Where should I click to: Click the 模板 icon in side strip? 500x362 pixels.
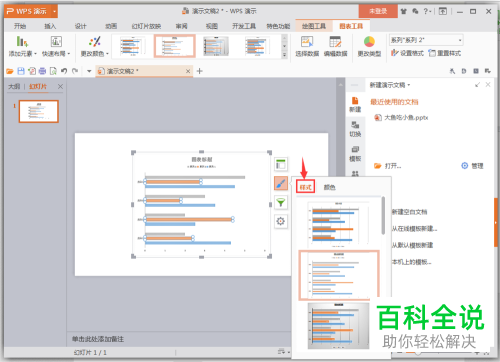[x=355, y=154]
